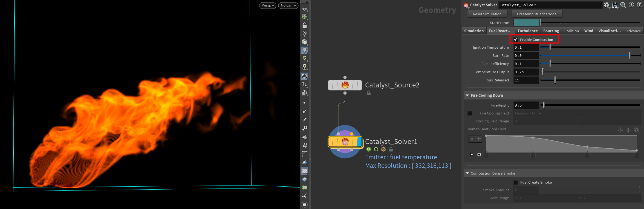Click the CreateInputCacheNode button

tap(536, 14)
